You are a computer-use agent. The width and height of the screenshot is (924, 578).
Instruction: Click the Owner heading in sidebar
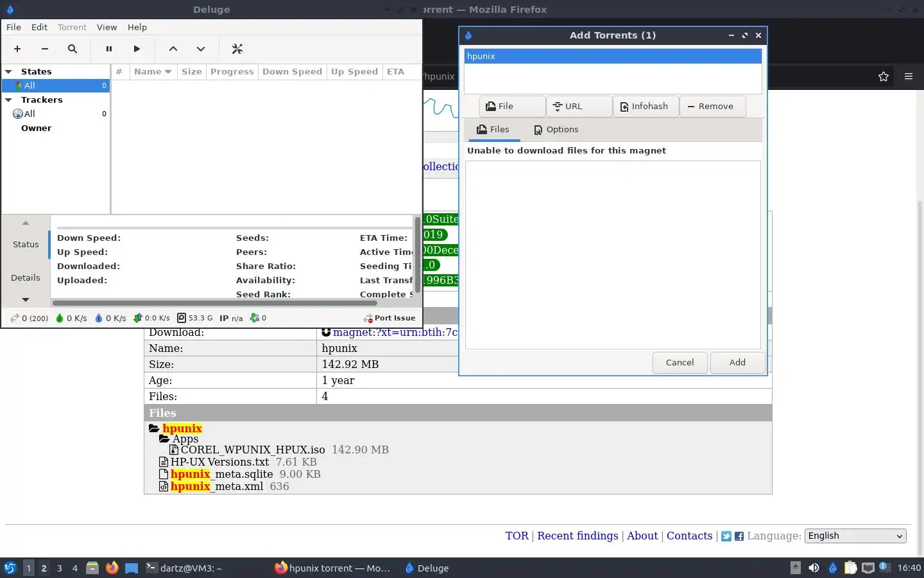[x=36, y=128]
